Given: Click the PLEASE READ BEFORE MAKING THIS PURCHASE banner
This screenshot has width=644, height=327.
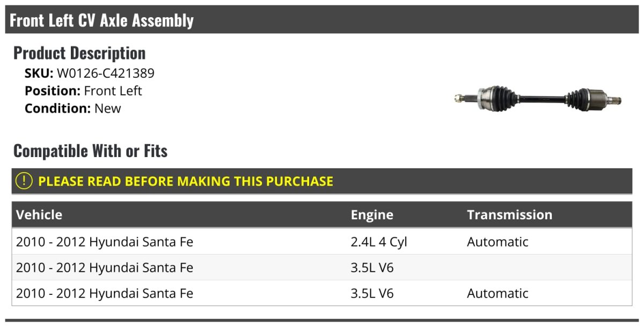Looking at the screenshot, I should point(186,181).
